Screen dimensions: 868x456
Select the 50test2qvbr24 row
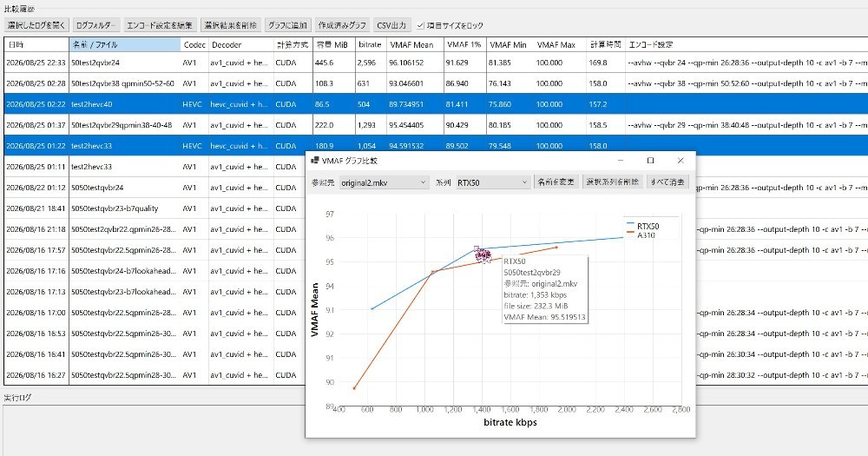pyautogui.click(x=436, y=63)
